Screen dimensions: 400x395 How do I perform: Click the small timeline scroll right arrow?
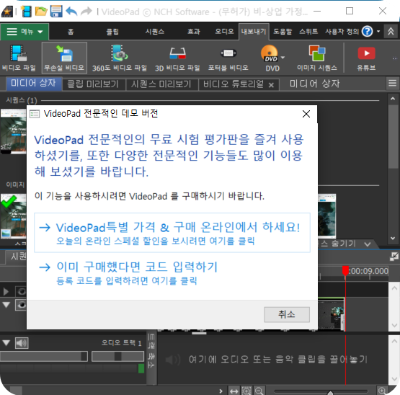(x=221, y=391)
